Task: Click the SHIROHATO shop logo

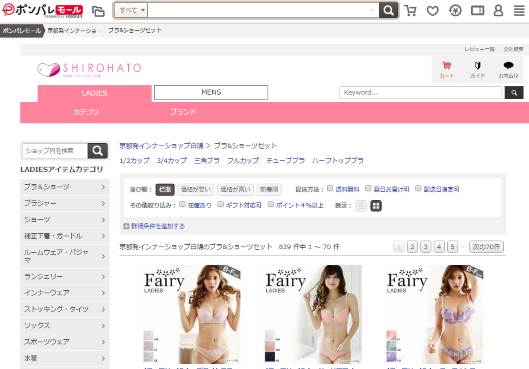Action: 89,69
